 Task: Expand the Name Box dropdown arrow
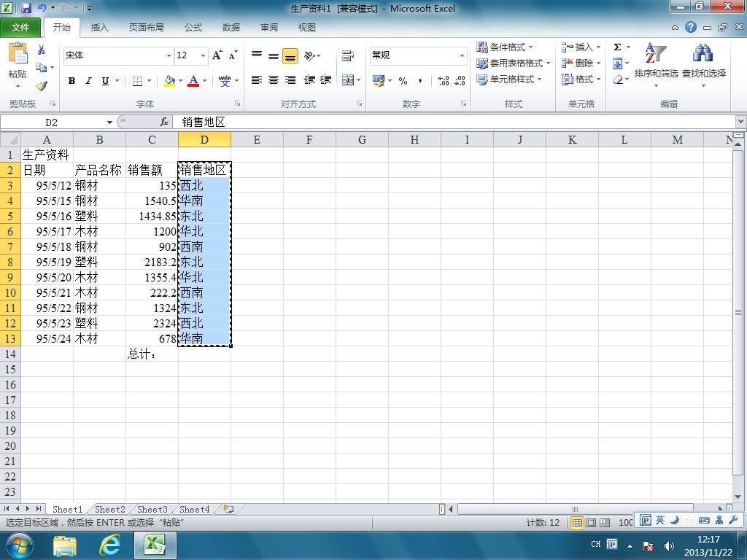[109, 122]
